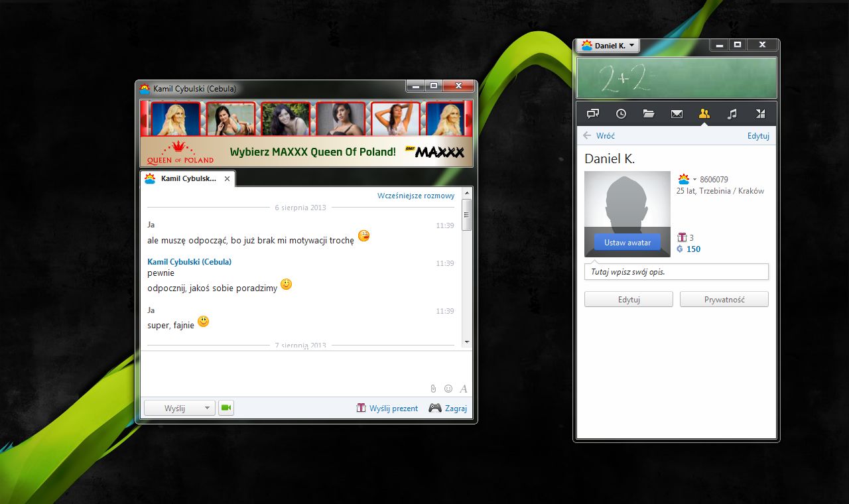Open the rightmost pinwheel toolbar icon
Image resolution: width=849 pixels, height=504 pixels.
click(760, 113)
